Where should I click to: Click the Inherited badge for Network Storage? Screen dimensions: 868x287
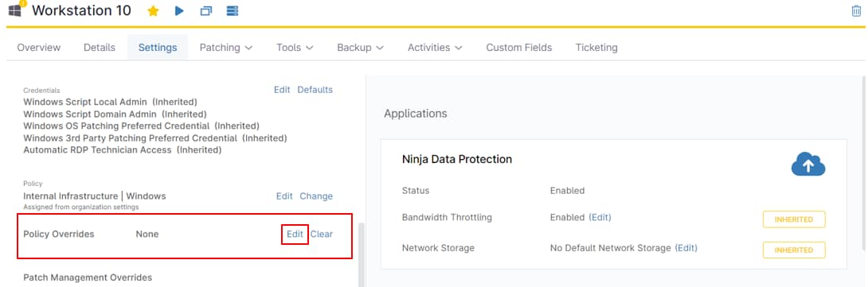click(x=794, y=250)
